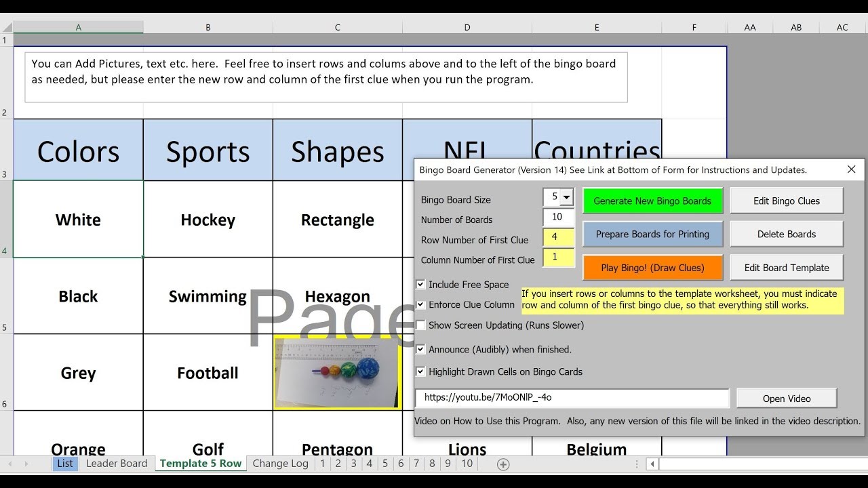Select the Template 5 Row sheet tab
868x488 pixels.
201,464
